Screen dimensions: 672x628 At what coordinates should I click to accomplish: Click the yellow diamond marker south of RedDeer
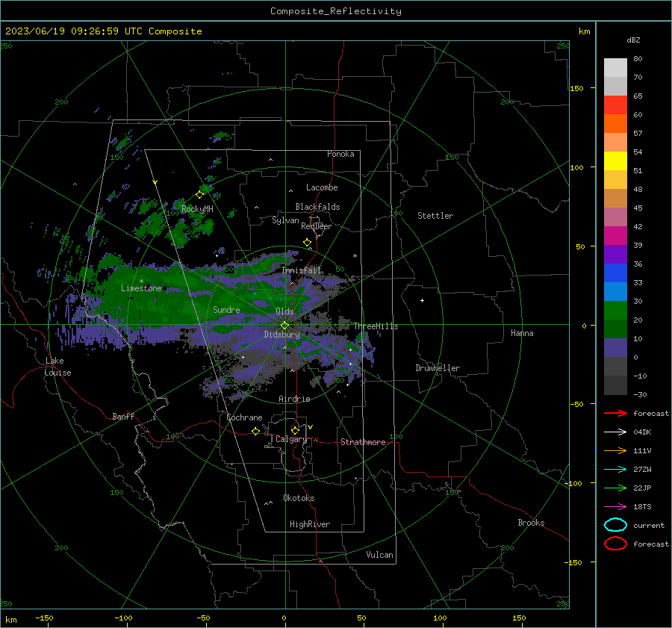[x=307, y=243]
